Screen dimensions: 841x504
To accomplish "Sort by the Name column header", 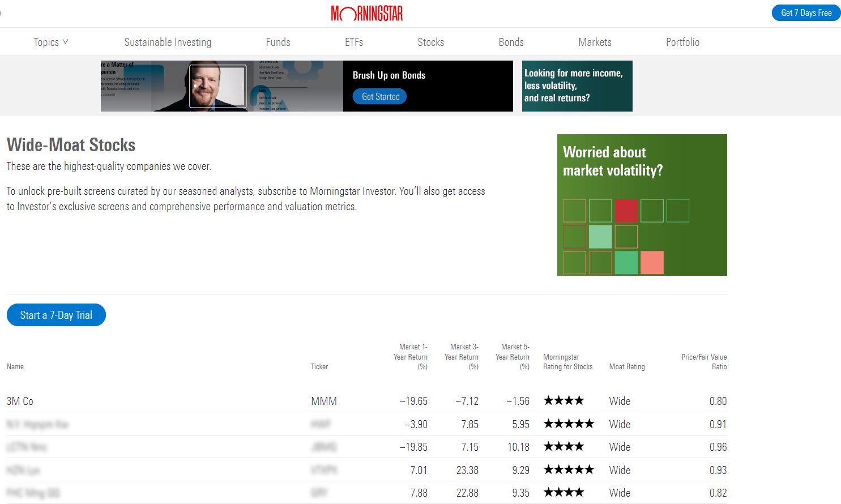I will tap(15, 366).
